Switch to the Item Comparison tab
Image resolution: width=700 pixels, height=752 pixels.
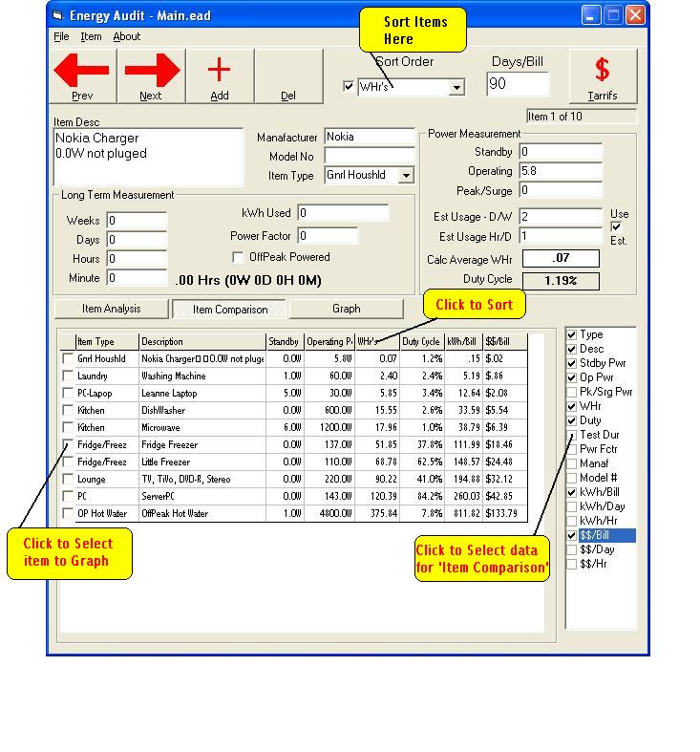point(230,310)
